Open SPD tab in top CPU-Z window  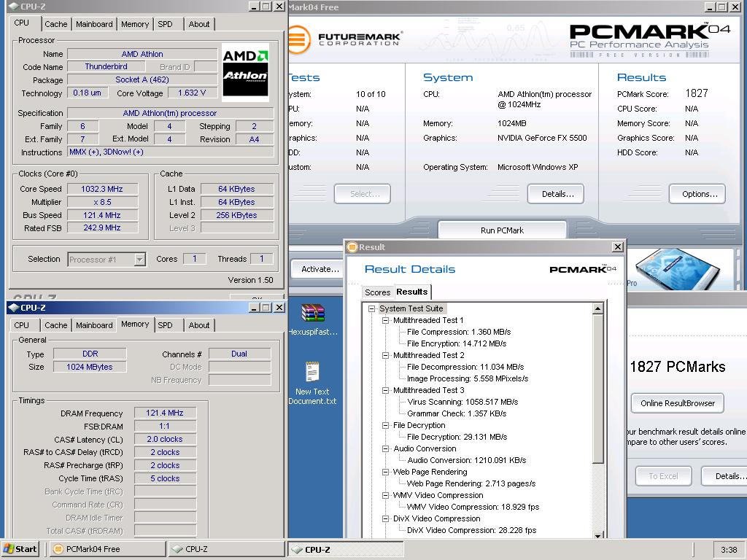coord(166,24)
